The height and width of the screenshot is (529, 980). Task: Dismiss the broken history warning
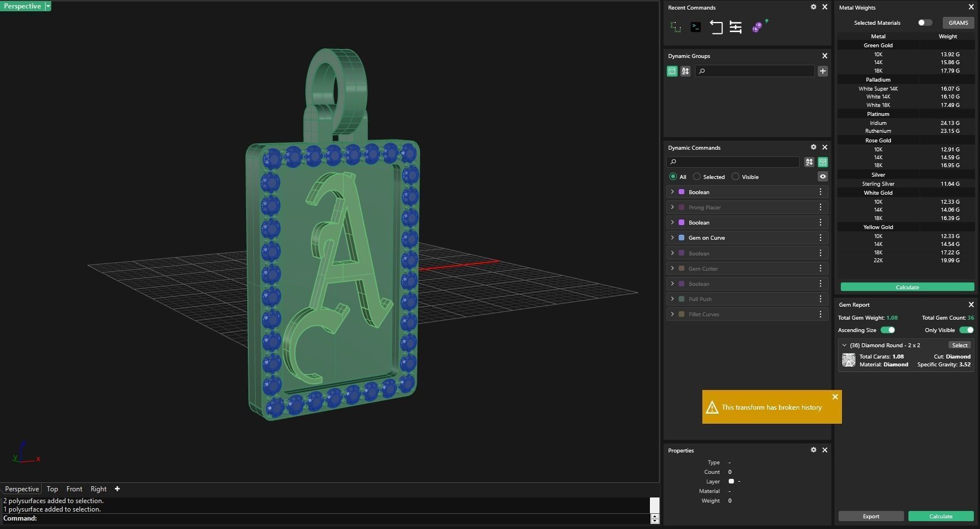click(835, 397)
